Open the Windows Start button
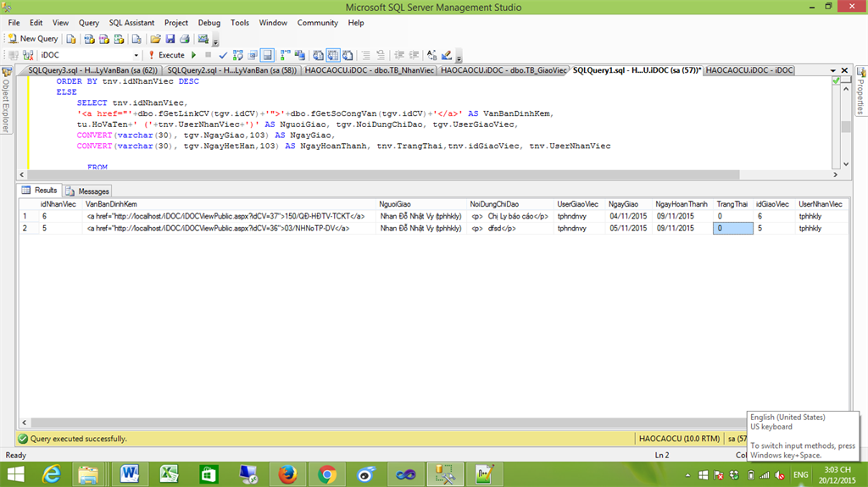 click(x=15, y=475)
